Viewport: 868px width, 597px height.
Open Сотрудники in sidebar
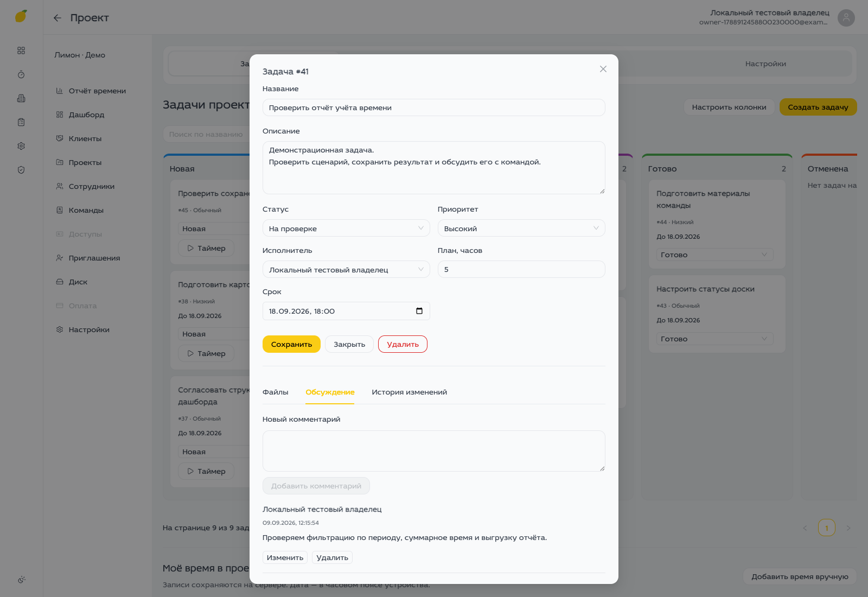(x=86, y=186)
